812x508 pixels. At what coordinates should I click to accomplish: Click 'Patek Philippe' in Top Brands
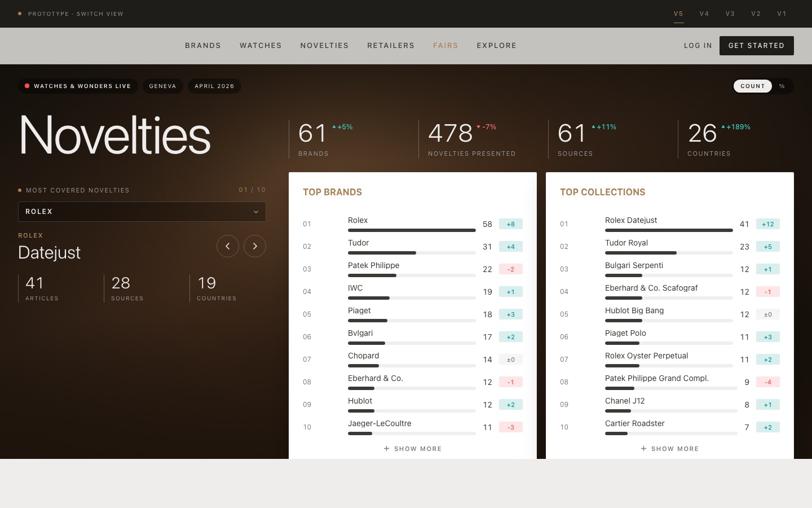(373, 265)
